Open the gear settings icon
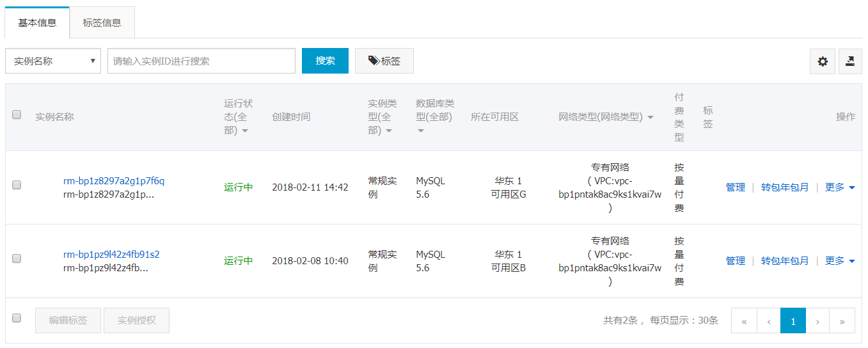 coord(823,61)
